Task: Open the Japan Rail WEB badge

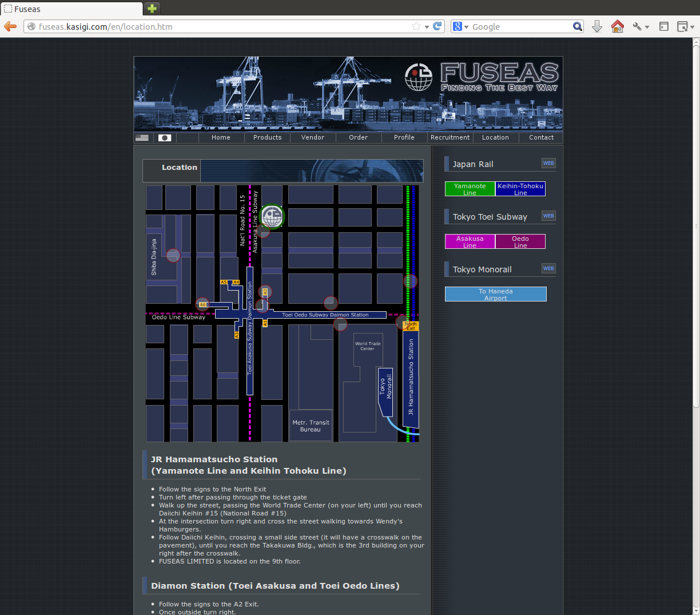Action: [548, 163]
